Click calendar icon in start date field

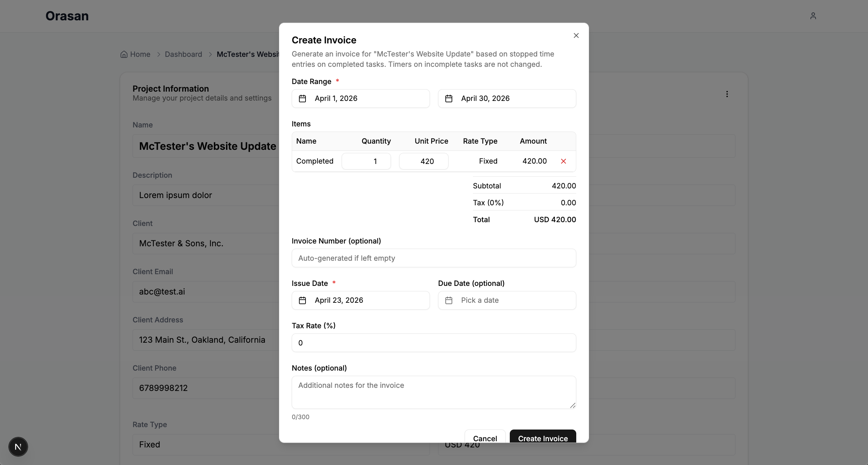pos(302,99)
